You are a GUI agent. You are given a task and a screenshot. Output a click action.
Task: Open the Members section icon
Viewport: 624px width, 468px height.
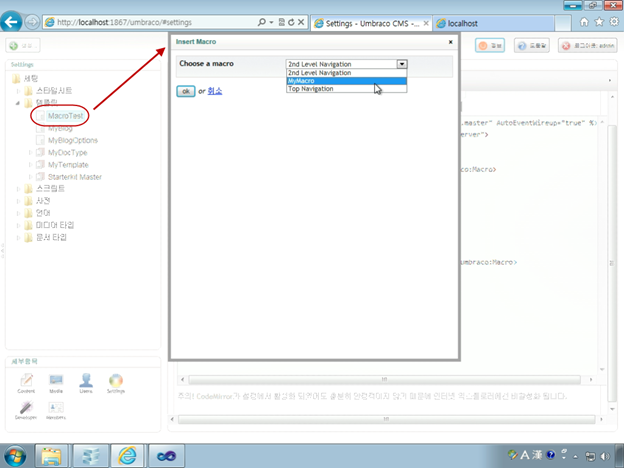[56, 410]
